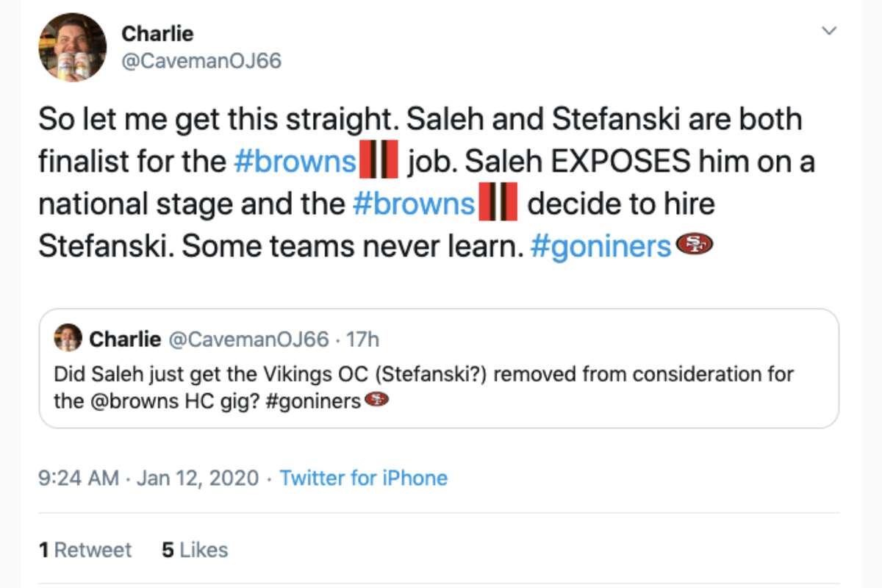Click the small avatar in the quoted tweet

[68, 339]
